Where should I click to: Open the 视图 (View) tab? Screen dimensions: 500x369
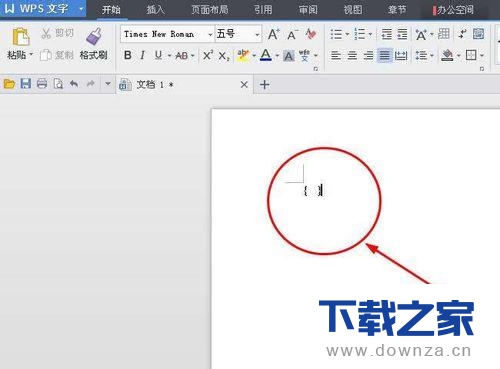[x=353, y=9]
